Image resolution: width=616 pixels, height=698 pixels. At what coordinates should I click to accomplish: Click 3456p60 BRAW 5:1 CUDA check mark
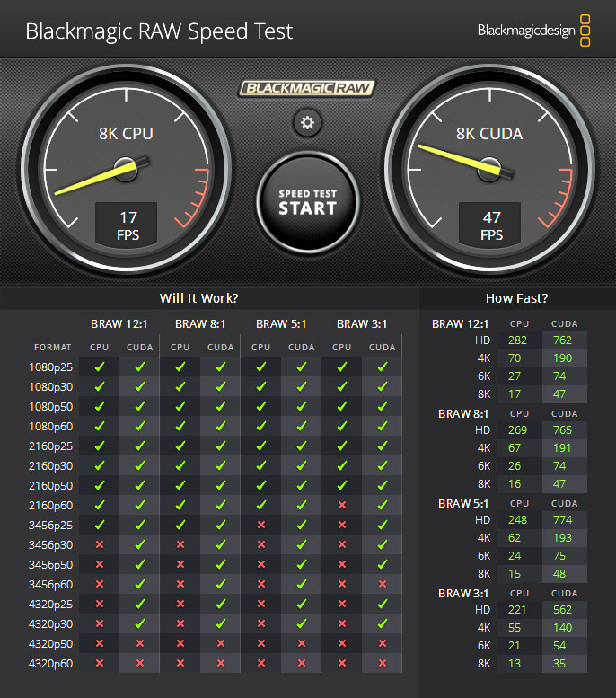click(302, 584)
